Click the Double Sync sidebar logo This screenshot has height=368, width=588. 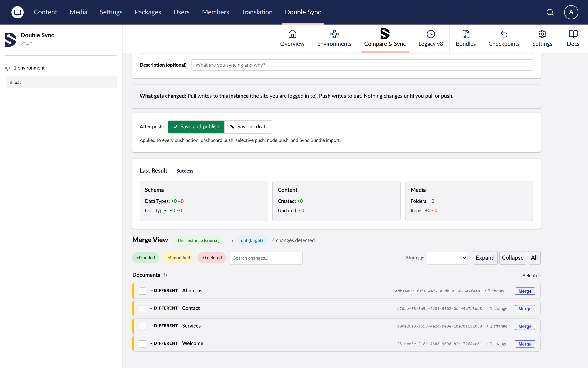click(x=11, y=39)
